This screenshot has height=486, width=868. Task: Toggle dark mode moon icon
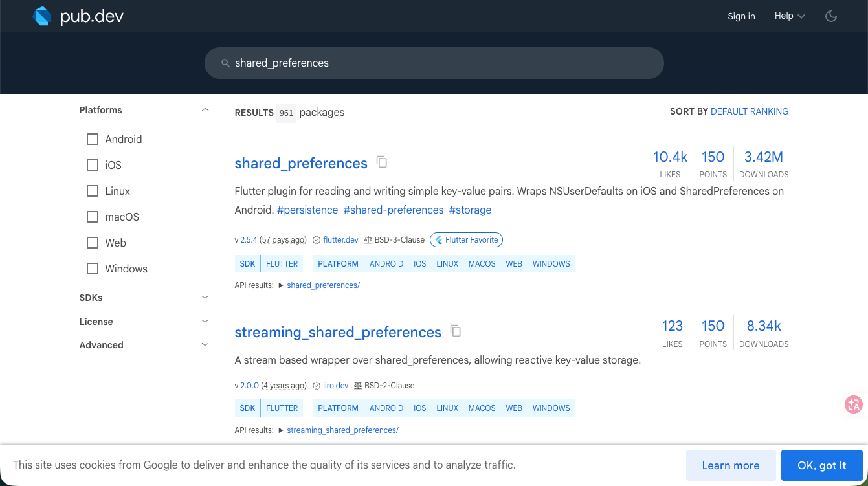tap(831, 16)
